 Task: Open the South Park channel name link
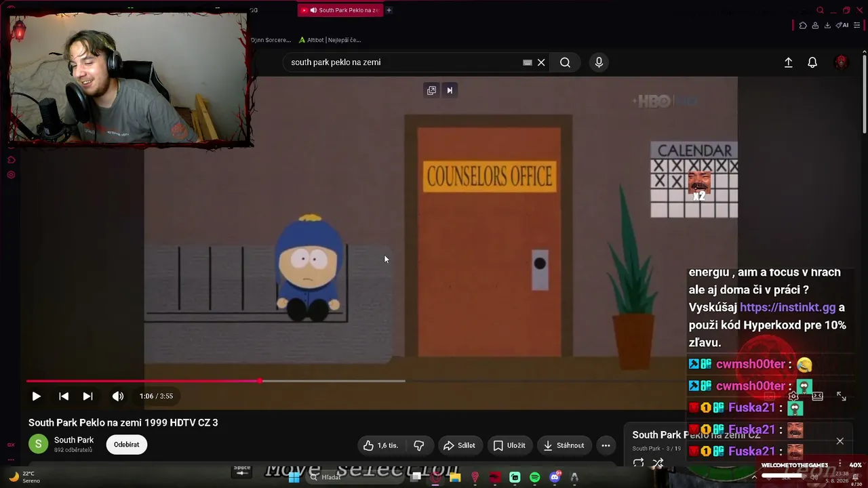point(74,440)
